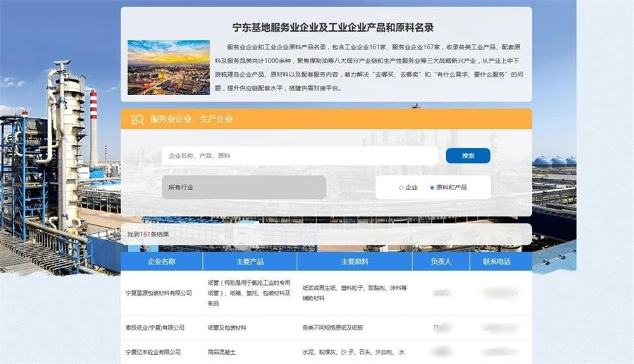
Task: Click the 企业名称 column header
Action: coord(162,261)
